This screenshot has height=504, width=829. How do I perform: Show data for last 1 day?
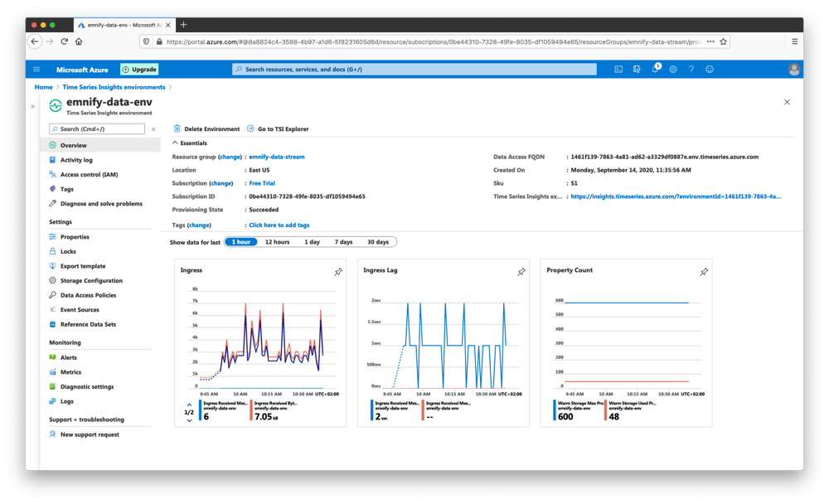coord(312,242)
